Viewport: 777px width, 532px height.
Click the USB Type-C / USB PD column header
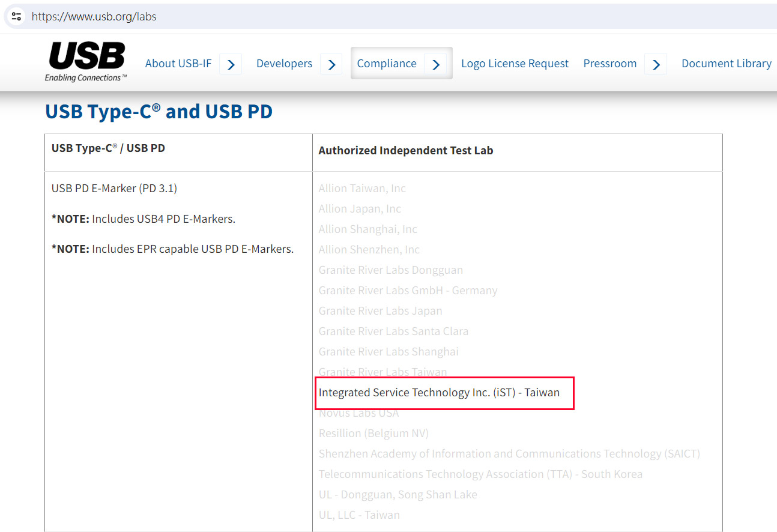[108, 148]
